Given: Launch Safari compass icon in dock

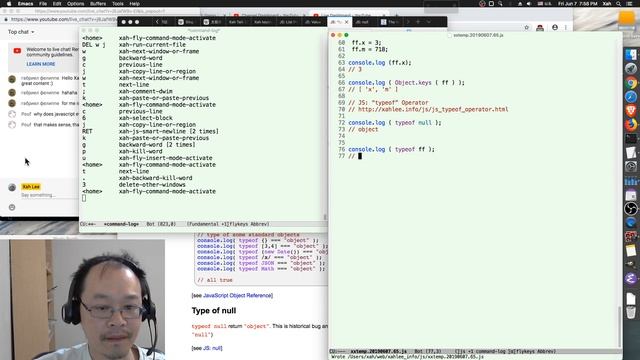Looking at the screenshot, I should tap(631, 97).
